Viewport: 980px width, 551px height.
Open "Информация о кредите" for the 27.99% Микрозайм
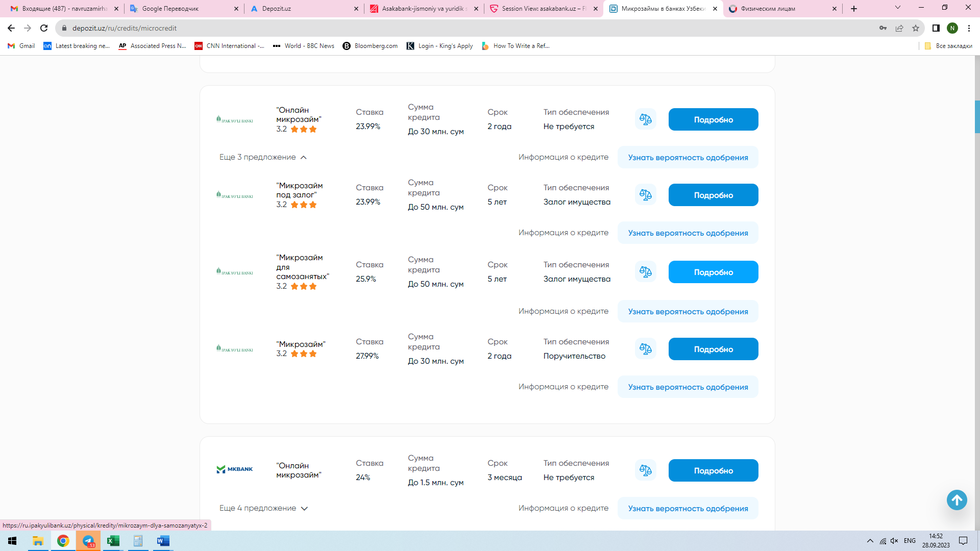coord(563,387)
